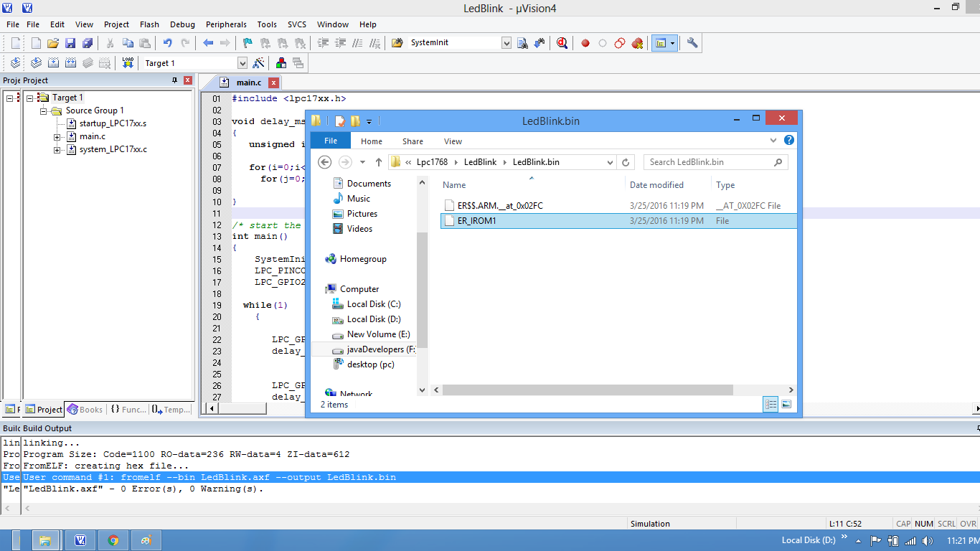Expand the Explorer ribbon chevron
Screen dimensions: 980x551
pos(773,141)
